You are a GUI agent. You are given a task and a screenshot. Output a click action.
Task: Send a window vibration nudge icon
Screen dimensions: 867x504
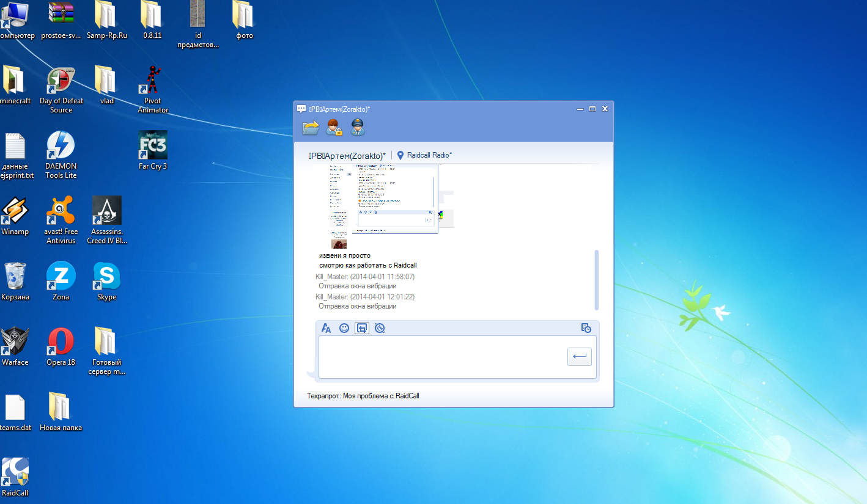tap(380, 328)
